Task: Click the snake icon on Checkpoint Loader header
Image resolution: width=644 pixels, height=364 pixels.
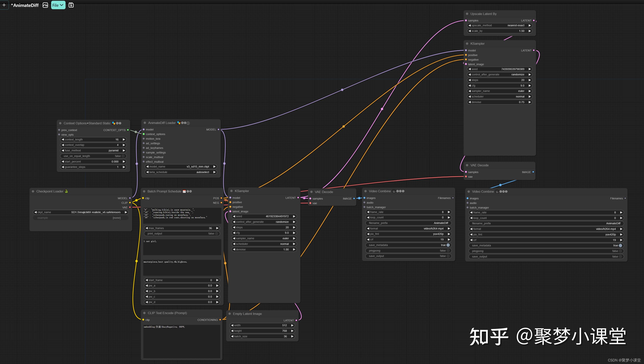Action: [66, 191]
